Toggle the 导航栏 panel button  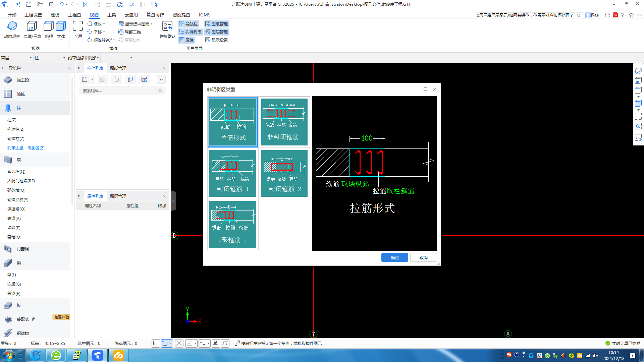pos(189,24)
